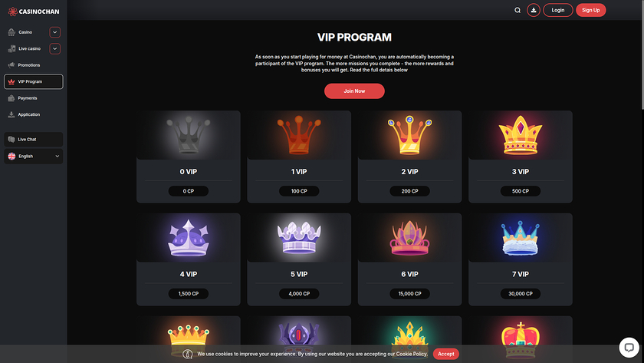Click the Casinochan logo
This screenshot has width=644, height=363.
click(x=34, y=12)
